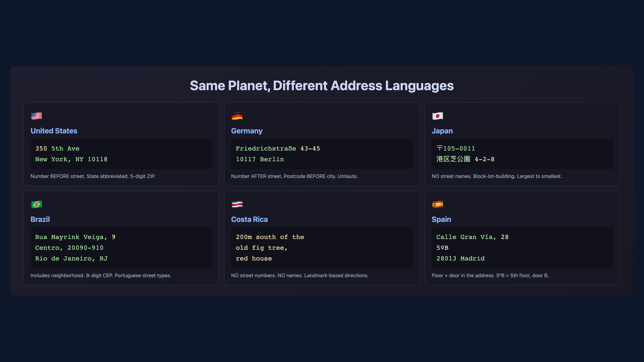Click the Costa Rica flag icon
This screenshot has height=362, width=644.
pyautogui.click(x=237, y=205)
